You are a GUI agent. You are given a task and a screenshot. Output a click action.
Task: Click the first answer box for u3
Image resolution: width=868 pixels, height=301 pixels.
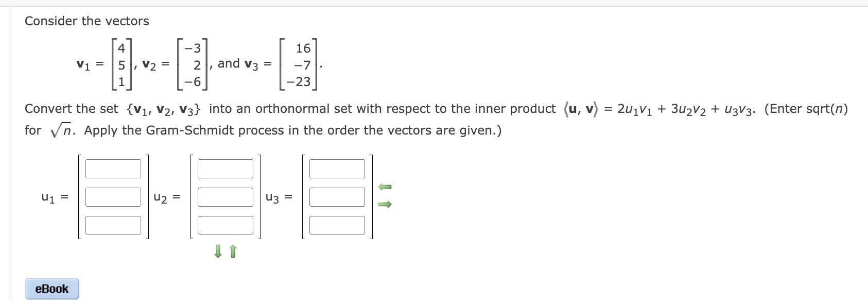(336, 168)
